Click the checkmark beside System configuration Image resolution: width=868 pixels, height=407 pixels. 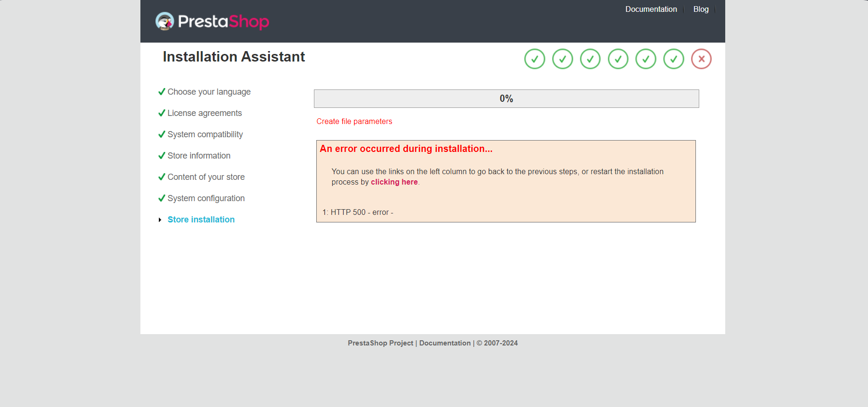[162, 198]
